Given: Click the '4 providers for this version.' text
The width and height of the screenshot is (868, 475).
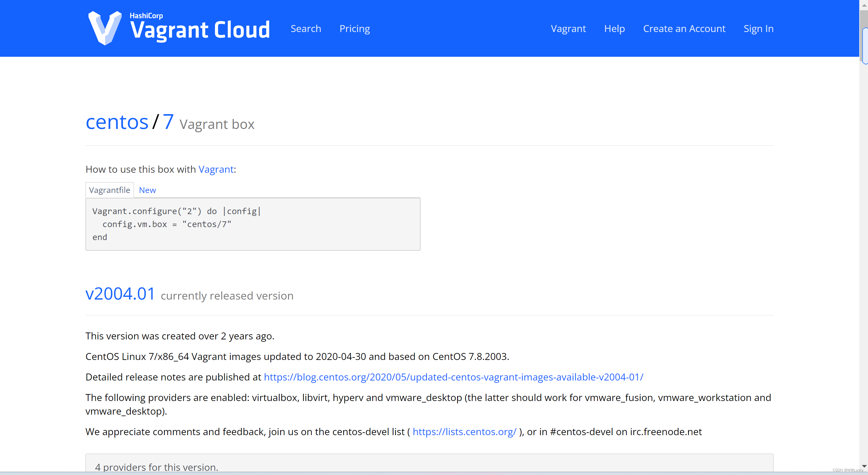Looking at the screenshot, I should pos(157,467).
